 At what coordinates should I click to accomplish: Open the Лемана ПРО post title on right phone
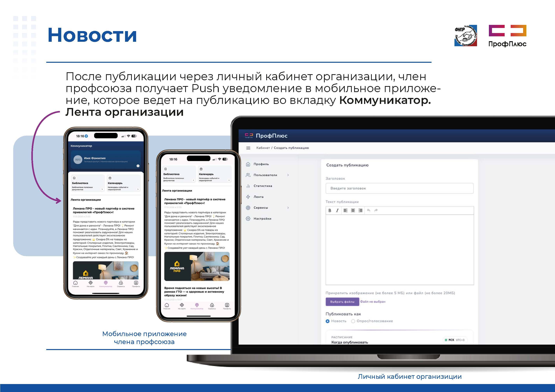195,201
